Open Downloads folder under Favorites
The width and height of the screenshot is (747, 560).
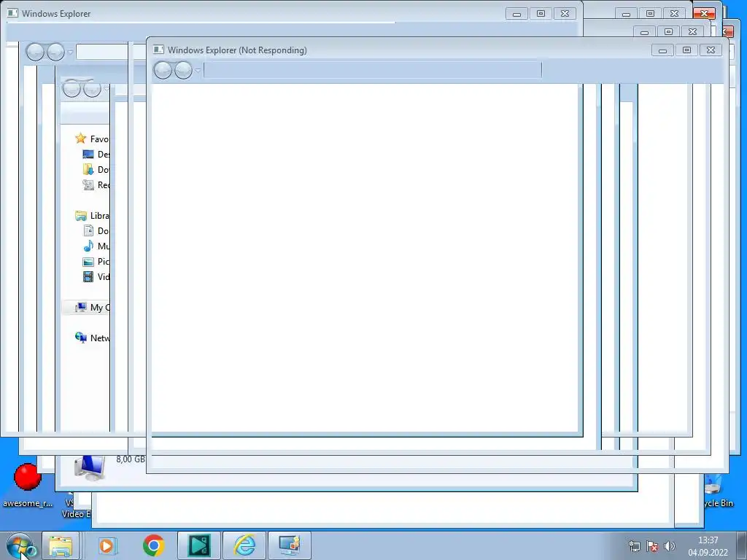[96, 169]
